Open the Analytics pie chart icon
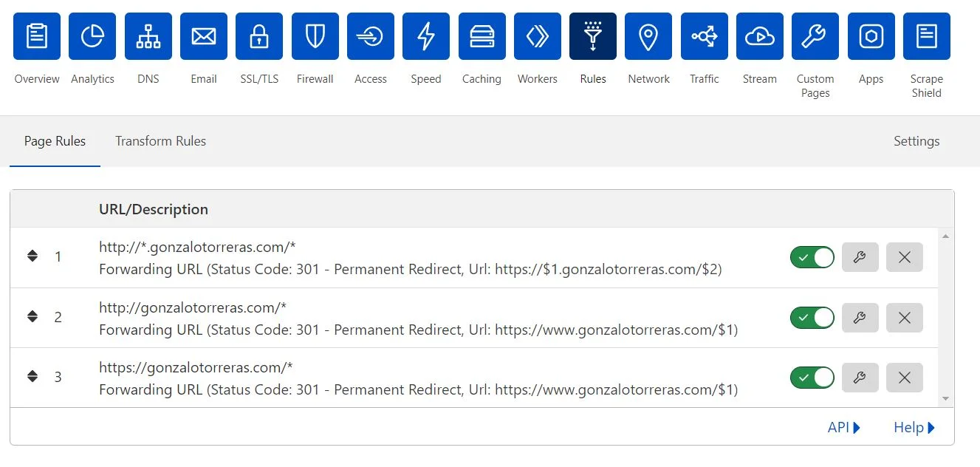This screenshot has height=467, width=980. 92,36
